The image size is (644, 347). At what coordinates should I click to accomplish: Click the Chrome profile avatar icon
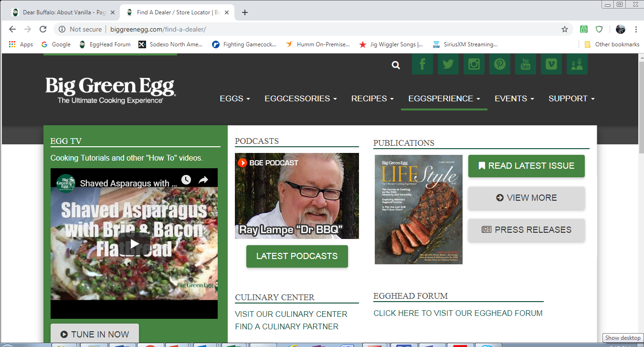tap(621, 29)
